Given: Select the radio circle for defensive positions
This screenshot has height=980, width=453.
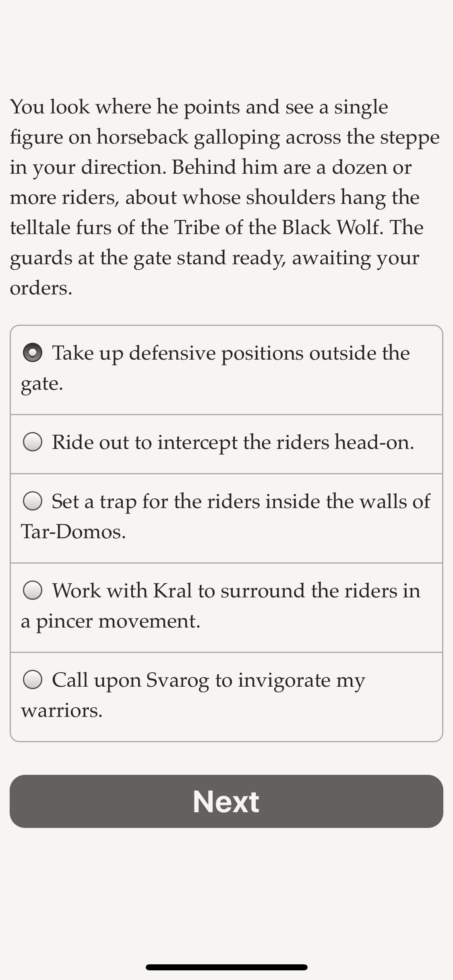Looking at the screenshot, I should point(33,352).
